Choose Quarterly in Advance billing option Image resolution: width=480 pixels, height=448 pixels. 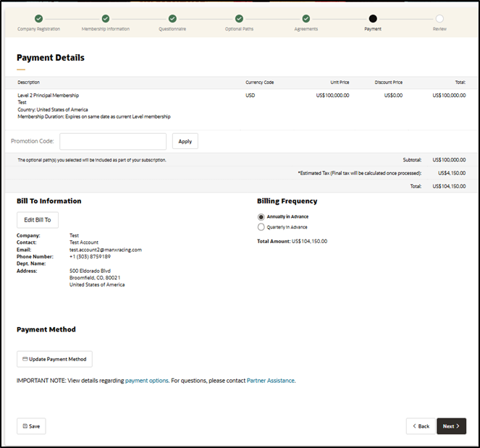261,227
